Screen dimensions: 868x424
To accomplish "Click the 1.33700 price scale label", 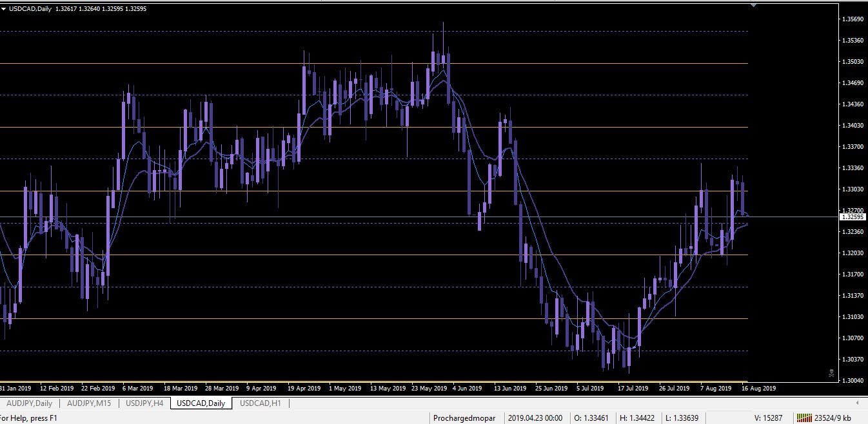I will click(x=853, y=146).
